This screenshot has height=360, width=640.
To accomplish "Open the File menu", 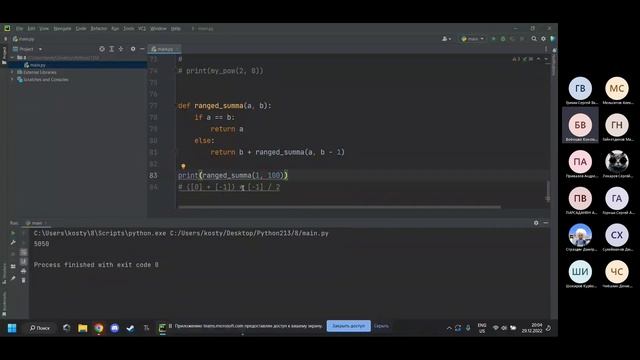I will [19, 29].
